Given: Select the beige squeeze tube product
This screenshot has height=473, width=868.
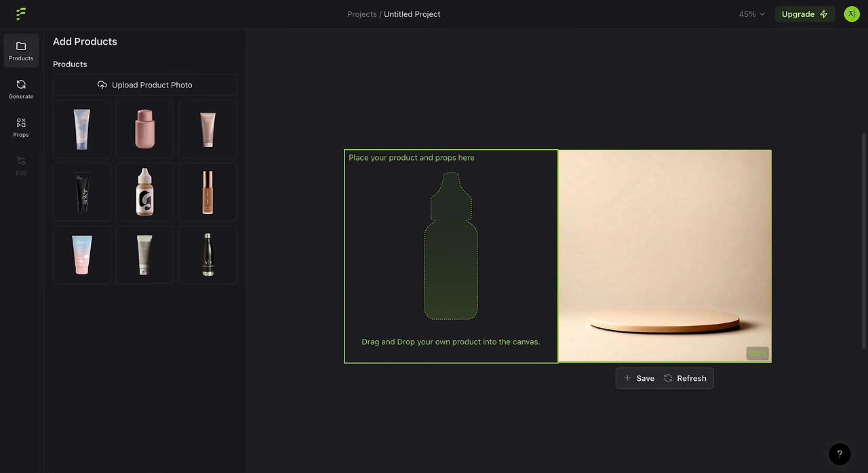Looking at the screenshot, I should [208, 129].
